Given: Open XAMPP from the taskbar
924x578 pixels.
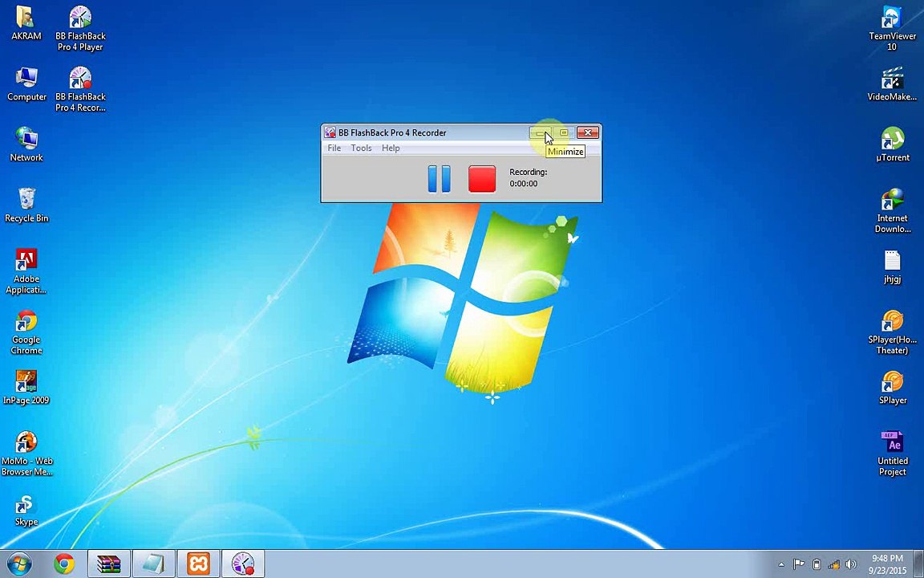Looking at the screenshot, I should click(x=199, y=564).
